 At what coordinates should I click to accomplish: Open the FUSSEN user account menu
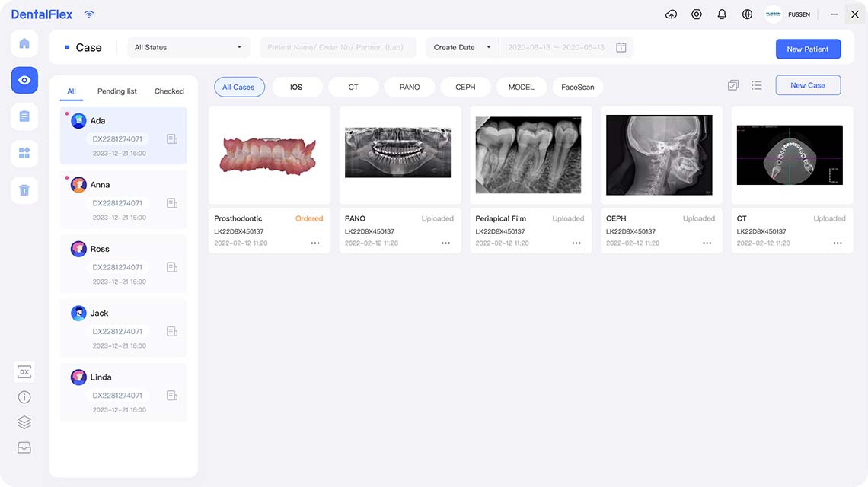pyautogui.click(x=788, y=14)
